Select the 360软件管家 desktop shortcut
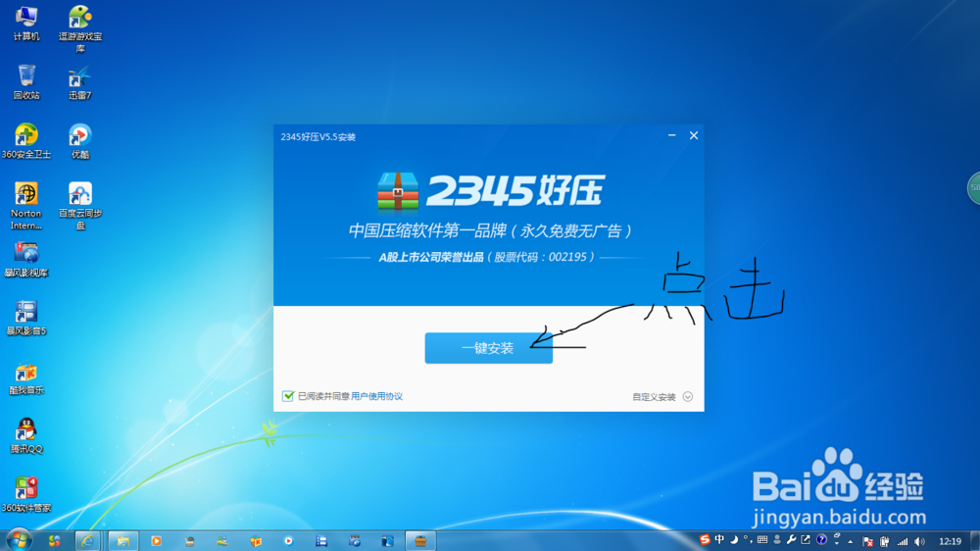The image size is (980, 551). [26, 495]
